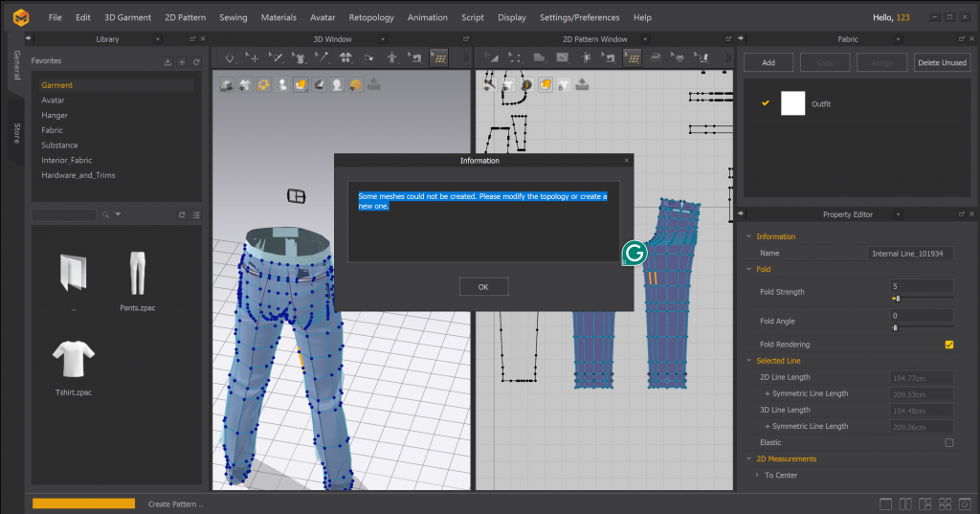The height and width of the screenshot is (514, 980).
Task: Click the magnifier search icon in Library
Action: 106,214
